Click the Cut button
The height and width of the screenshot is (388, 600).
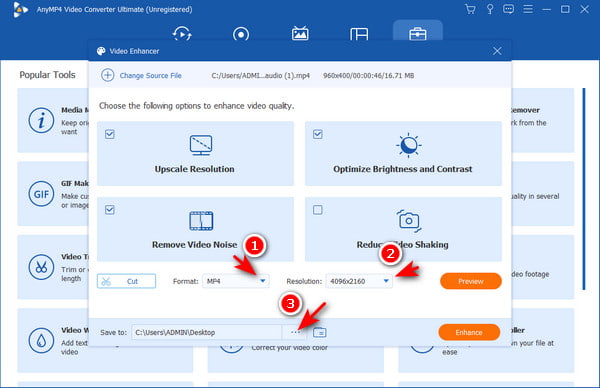tap(126, 281)
